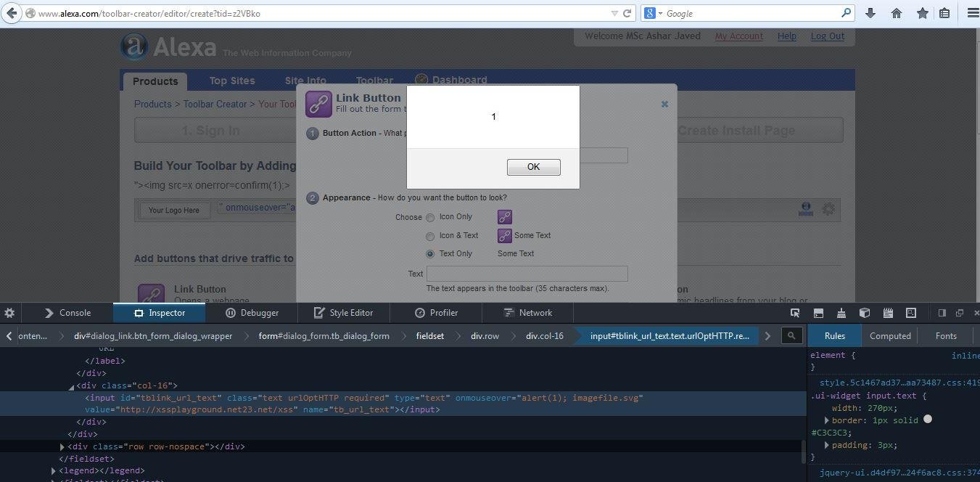Expand the legend node
The image size is (980, 482).
click(x=54, y=471)
